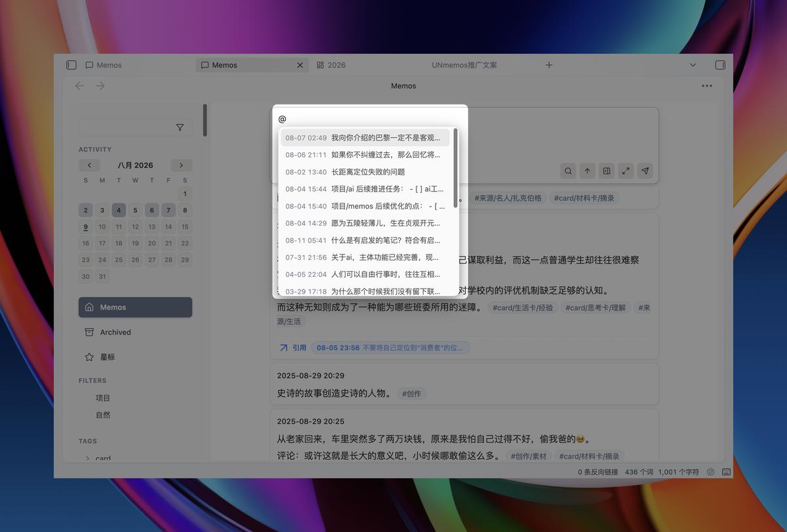The height and width of the screenshot is (532, 787).
Task: Choose suggestion 08-04 15:44 项目/ai
Action: pyautogui.click(x=365, y=189)
